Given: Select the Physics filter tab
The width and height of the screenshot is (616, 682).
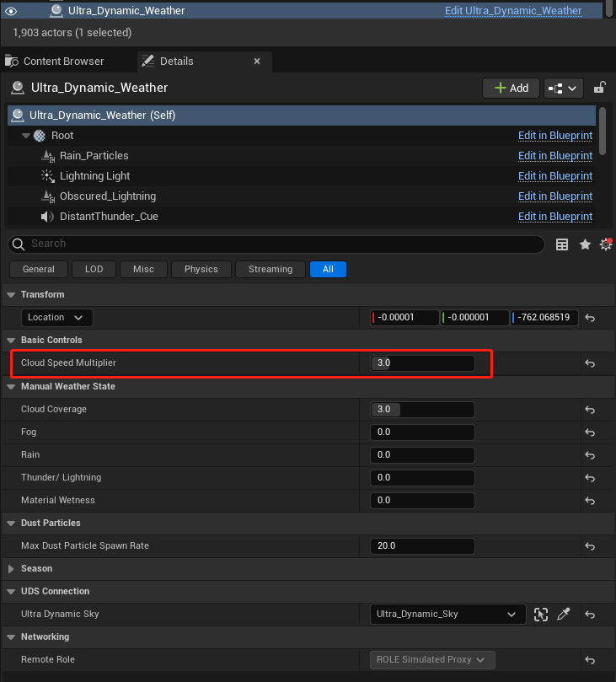Looking at the screenshot, I should (x=201, y=270).
